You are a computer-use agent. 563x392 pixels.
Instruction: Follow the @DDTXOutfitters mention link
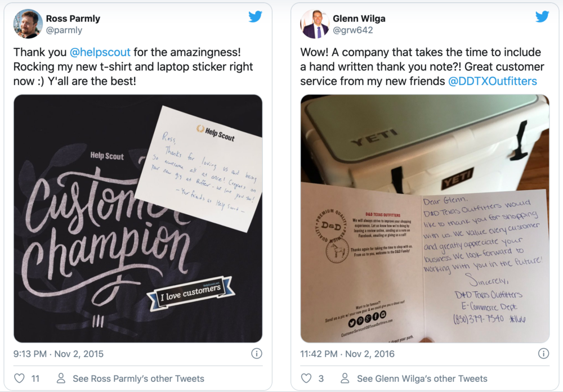tap(493, 82)
